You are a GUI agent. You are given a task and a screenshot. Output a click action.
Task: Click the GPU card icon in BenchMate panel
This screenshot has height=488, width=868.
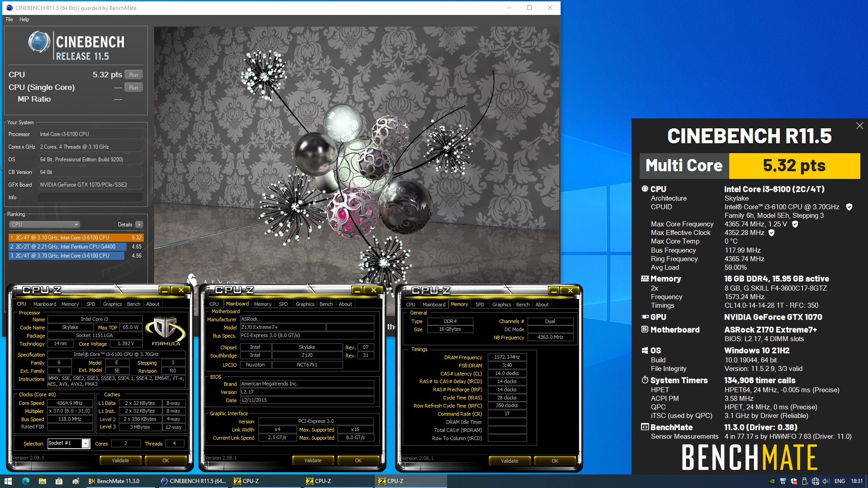(x=645, y=317)
